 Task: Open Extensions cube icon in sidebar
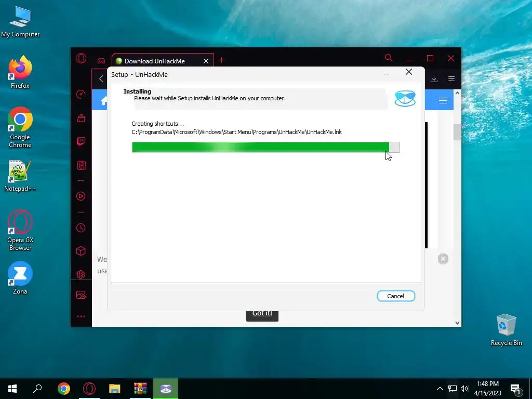(x=81, y=251)
